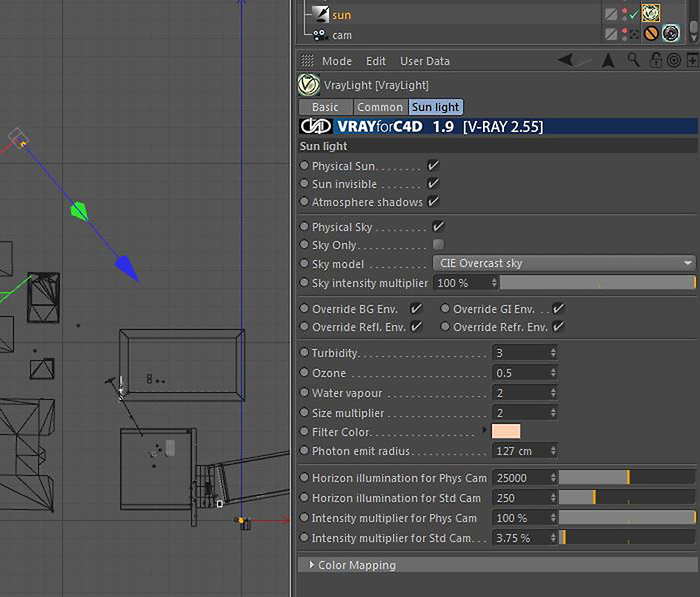The height and width of the screenshot is (597, 700).
Task: Click the animation dot beside Sky model
Action: tap(304, 263)
